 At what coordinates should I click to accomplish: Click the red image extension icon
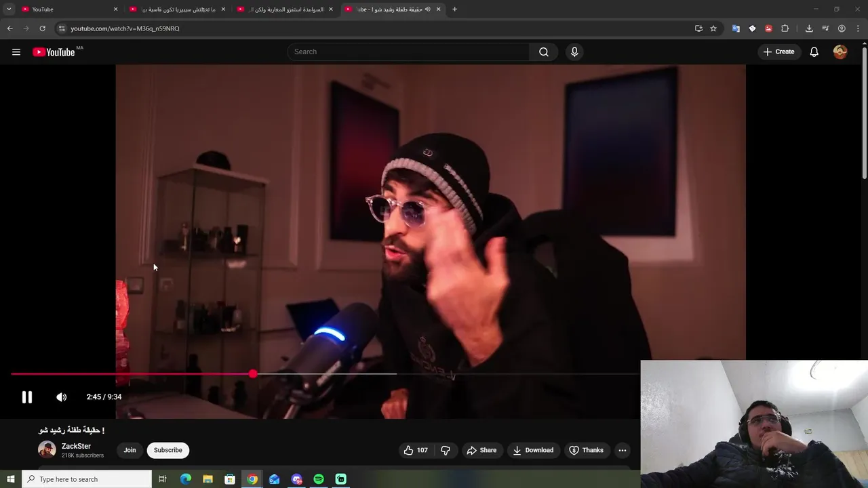coord(768,28)
